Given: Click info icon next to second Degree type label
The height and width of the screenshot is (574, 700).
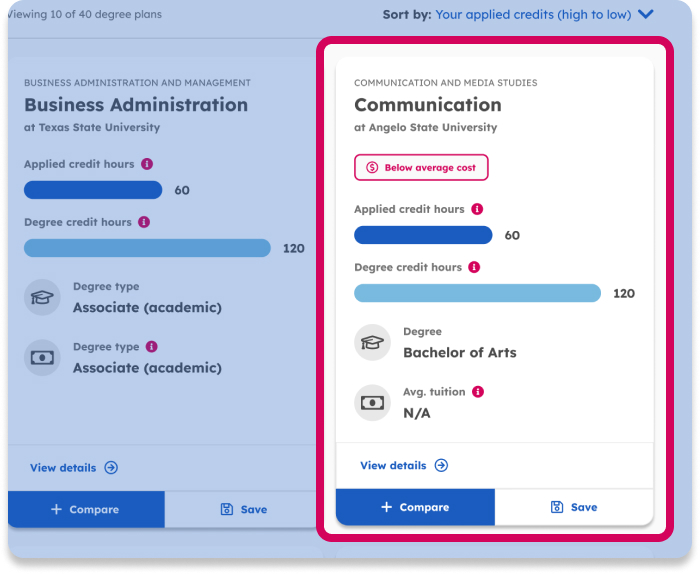Looking at the screenshot, I should [x=152, y=347].
